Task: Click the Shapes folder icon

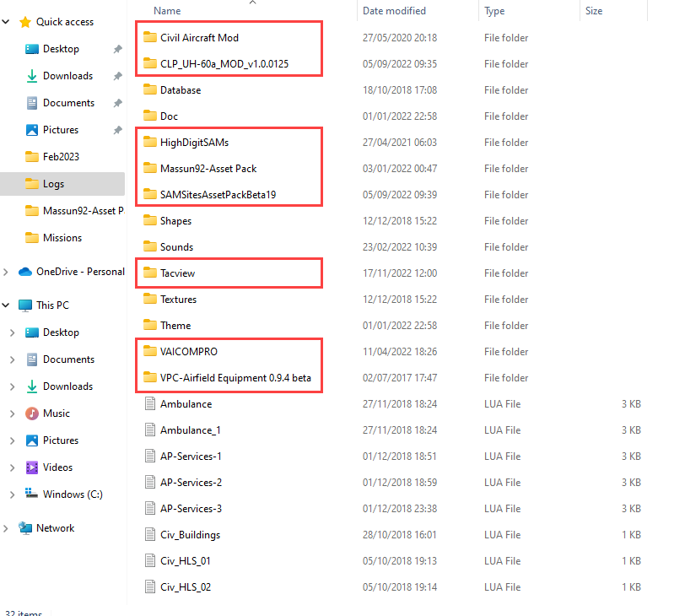Action: pos(150,220)
